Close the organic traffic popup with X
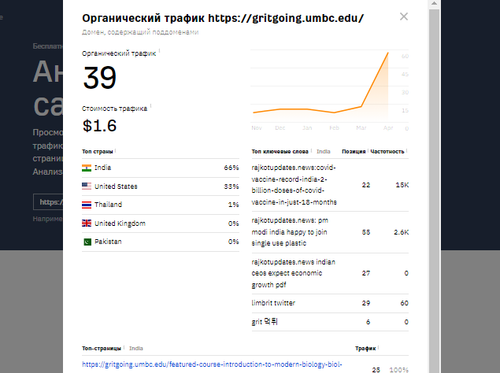 tap(404, 16)
